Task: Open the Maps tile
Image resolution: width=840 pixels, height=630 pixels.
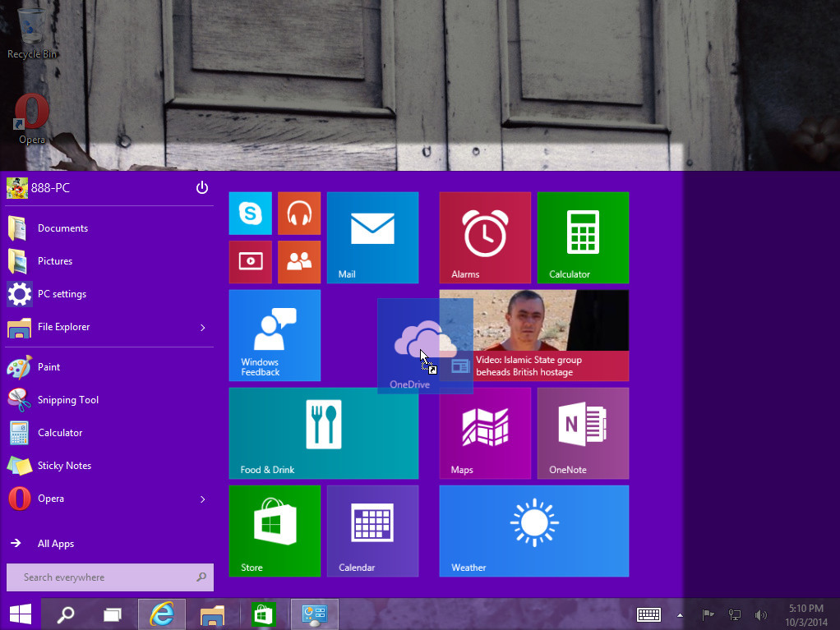Action: pos(485,433)
